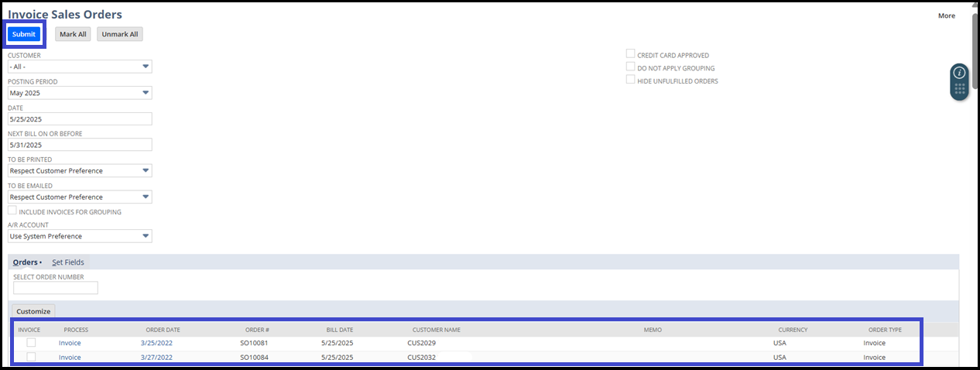The image size is (980, 370).
Task: Check the invoice box for SO10081
Action: (x=31, y=343)
